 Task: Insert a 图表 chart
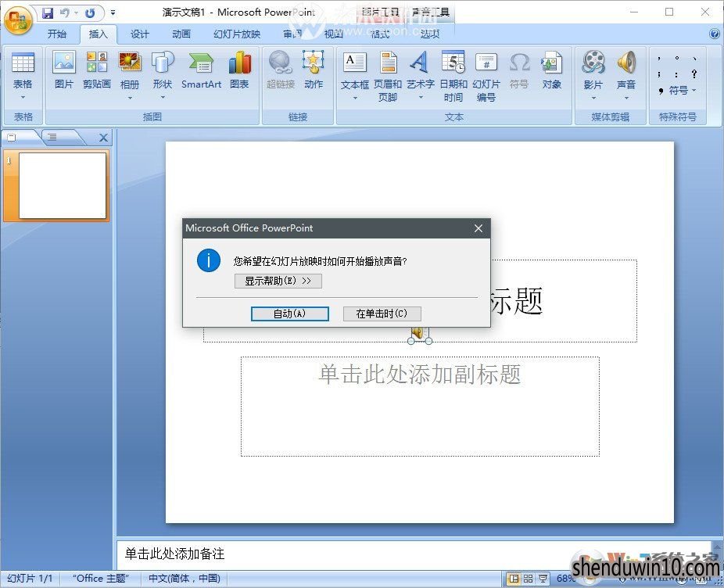(x=240, y=70)
